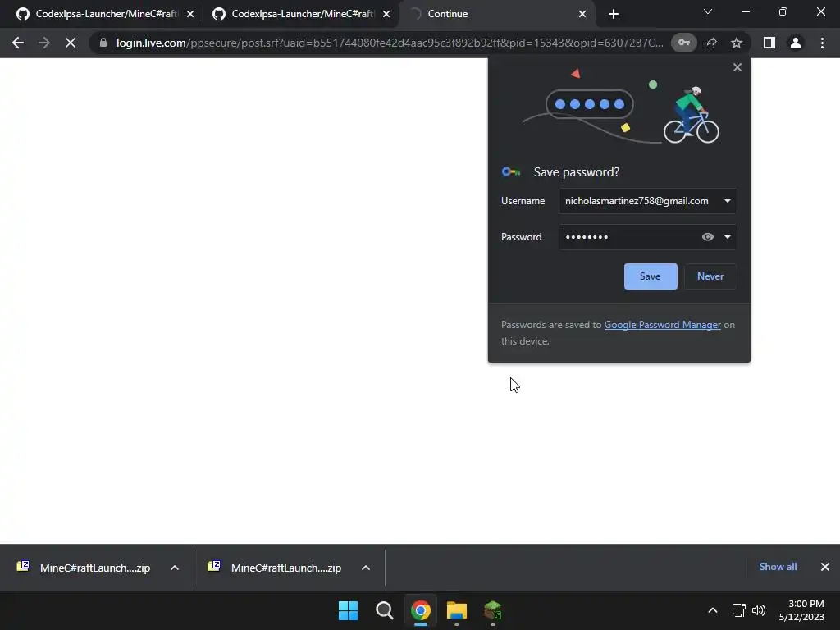This screenshot has height=630, width=840.
Task: Open File Explorer from taskbar
Action: coord(456,610)
